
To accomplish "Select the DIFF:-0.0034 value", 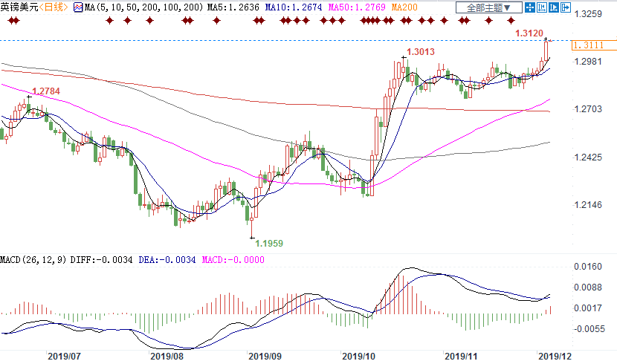I will pyautogui.click(x=101, y=260).
